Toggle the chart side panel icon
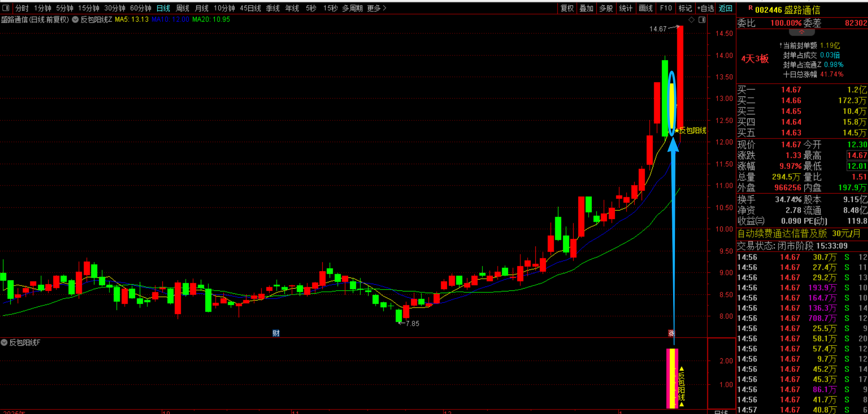 point(702,20)
